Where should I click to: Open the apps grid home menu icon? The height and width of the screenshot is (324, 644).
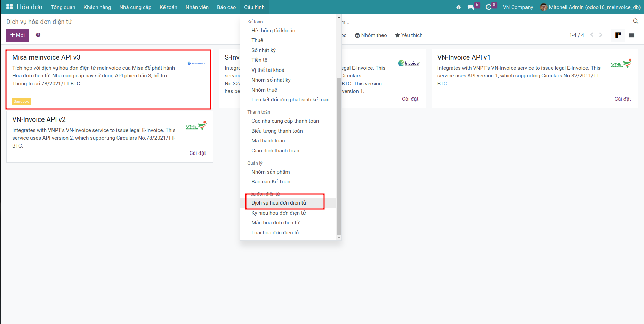9,7
